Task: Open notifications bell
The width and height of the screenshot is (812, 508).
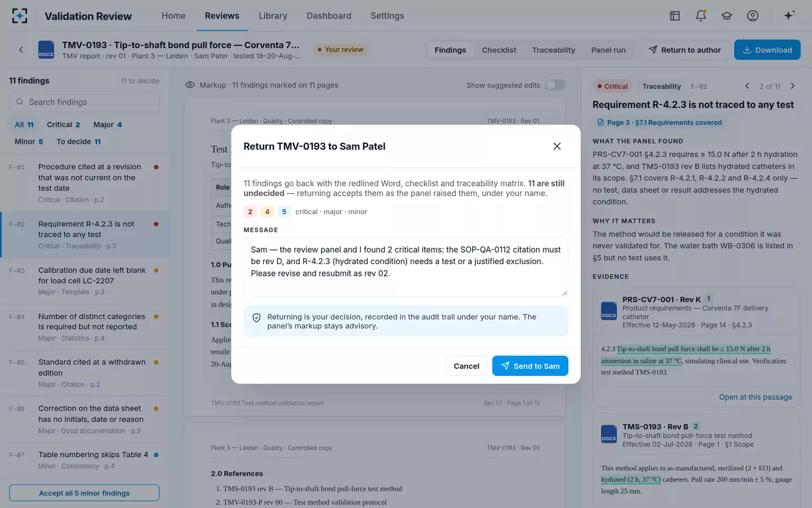Action: [701, 16]
